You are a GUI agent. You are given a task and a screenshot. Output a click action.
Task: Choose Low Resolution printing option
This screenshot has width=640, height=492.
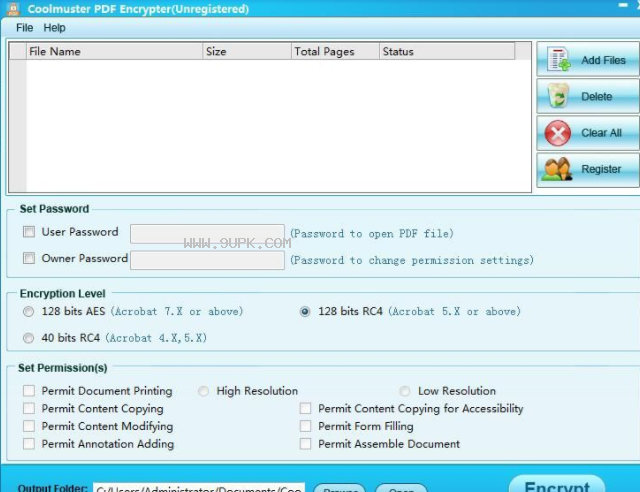pos(404,391)
